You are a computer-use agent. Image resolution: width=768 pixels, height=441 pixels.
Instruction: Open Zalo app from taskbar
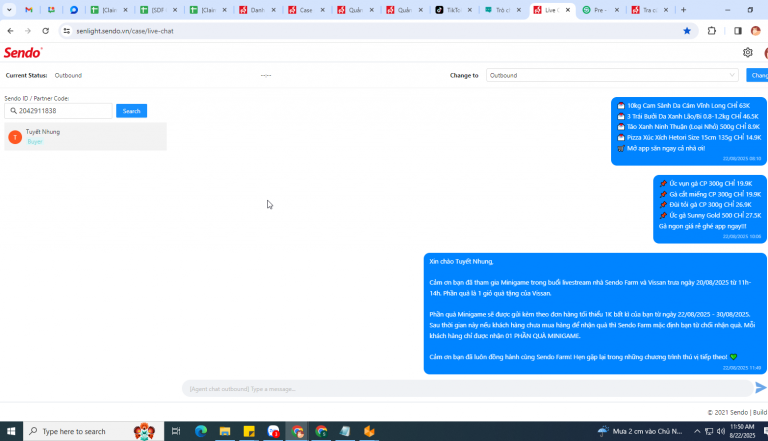click(273, 431)
